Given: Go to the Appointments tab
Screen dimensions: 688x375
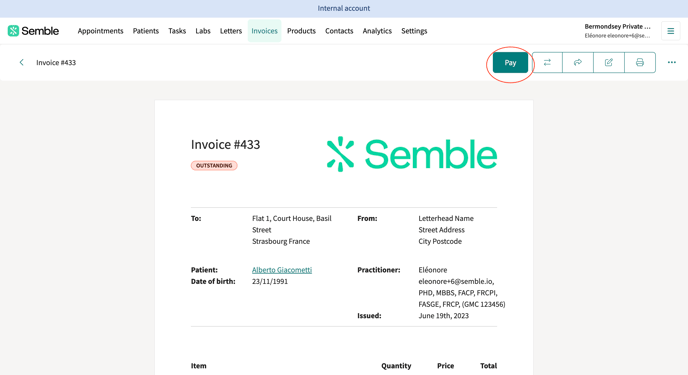Looking at the screenshot, I should [x=100, y=31].
